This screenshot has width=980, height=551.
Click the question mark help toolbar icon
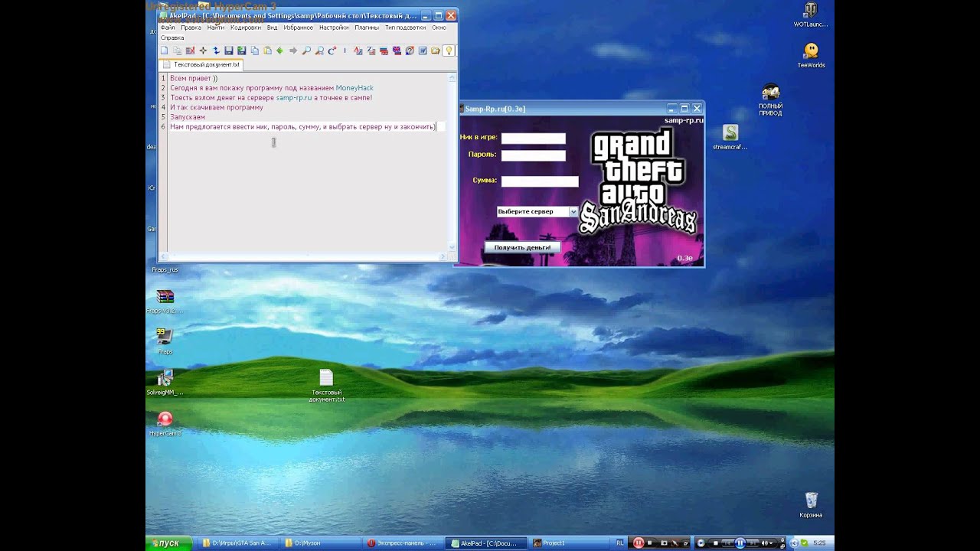(410, 51)
